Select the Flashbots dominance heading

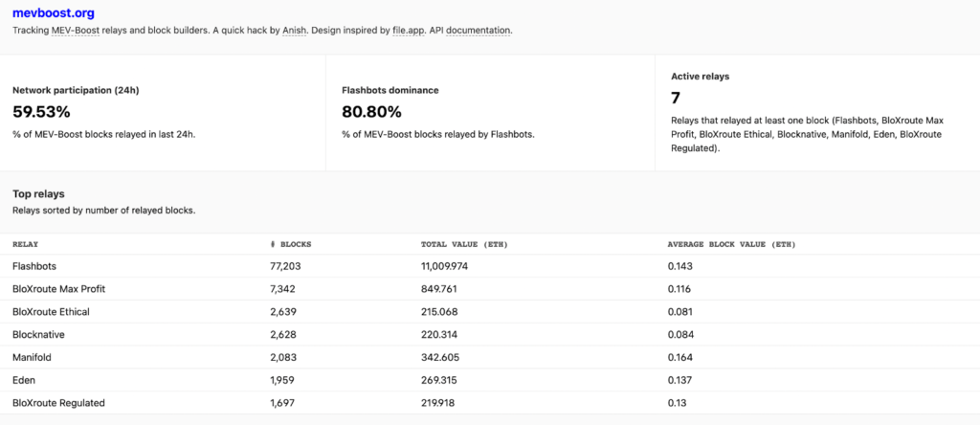[390, 90]
